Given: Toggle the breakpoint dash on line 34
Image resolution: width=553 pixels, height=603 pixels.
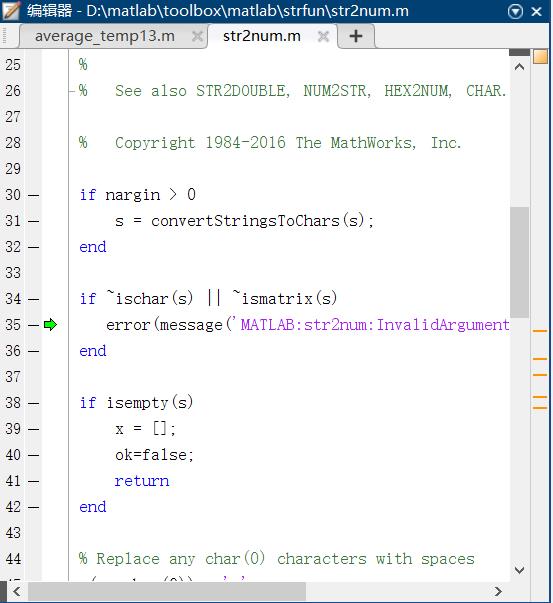Looking at the screenshot, I should [x=33, y=299].
